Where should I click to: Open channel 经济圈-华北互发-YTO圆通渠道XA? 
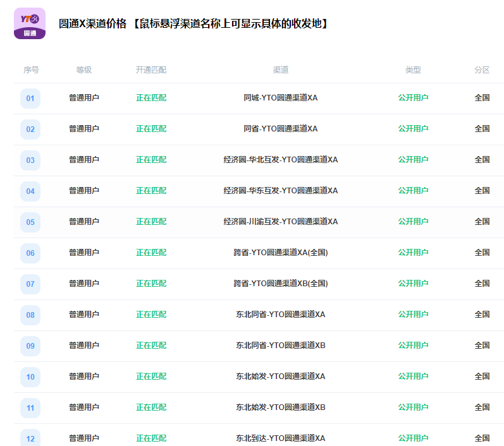click(x=281, y=160)
